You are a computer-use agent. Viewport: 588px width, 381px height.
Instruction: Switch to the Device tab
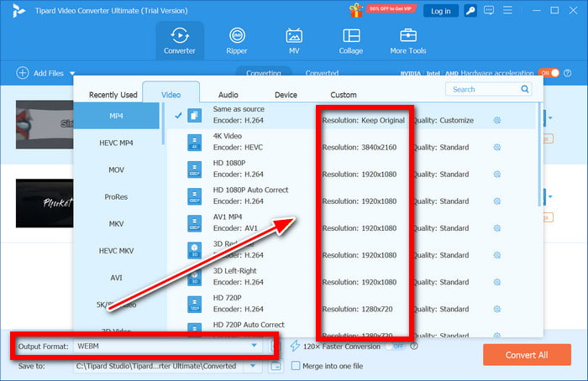tap(286, 95)
